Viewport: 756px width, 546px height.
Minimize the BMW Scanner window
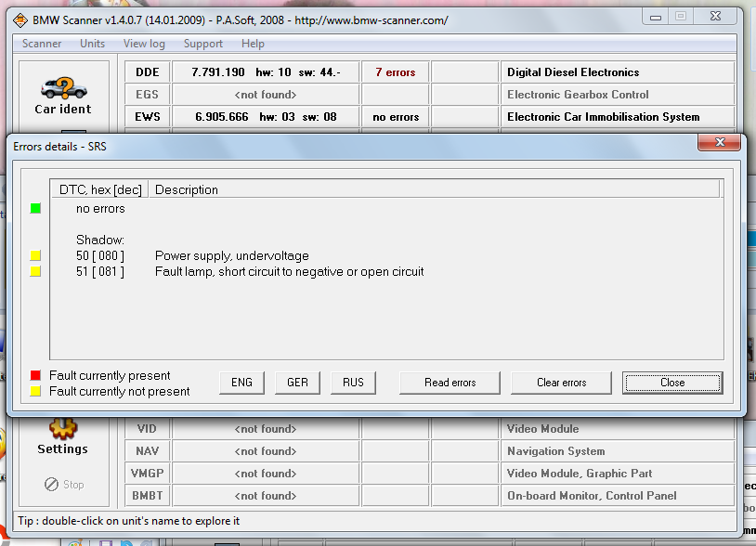coord(656,17)
